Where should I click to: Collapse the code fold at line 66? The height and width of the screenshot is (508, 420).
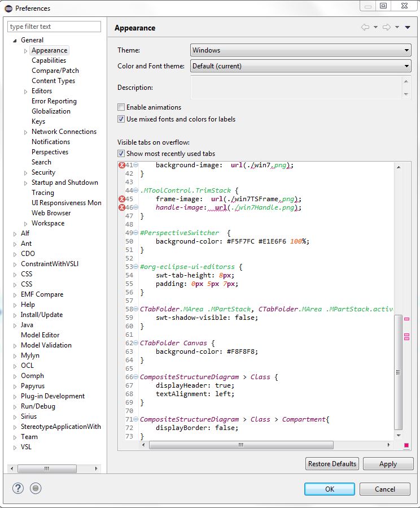click(x=136, y=377)
